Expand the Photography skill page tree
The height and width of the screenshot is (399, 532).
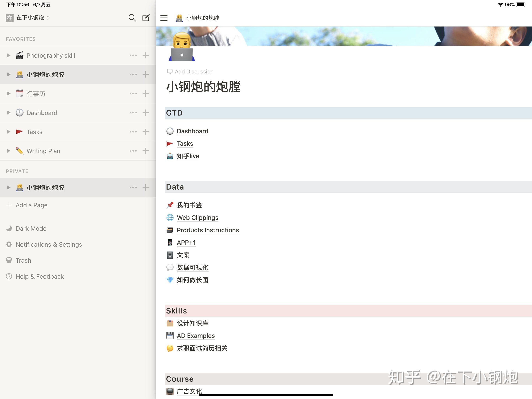pyautogui.click(x=9, y=55)
